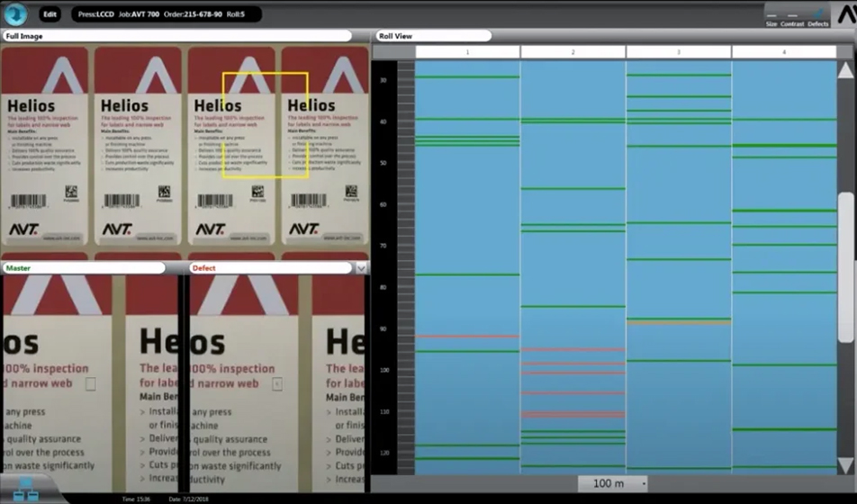Screen dimensions: 857x504
Task: Select lane 1 column header
Action: point(467,52)
